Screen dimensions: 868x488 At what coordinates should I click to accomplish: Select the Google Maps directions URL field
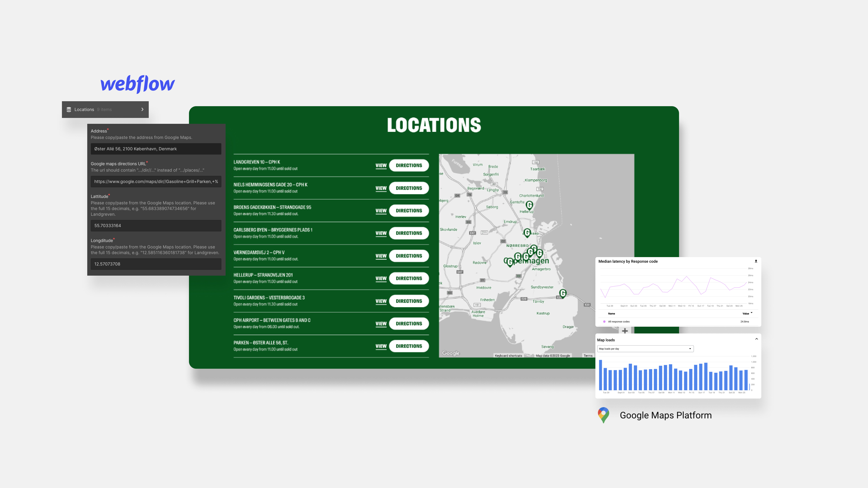[x=156, y=181]
